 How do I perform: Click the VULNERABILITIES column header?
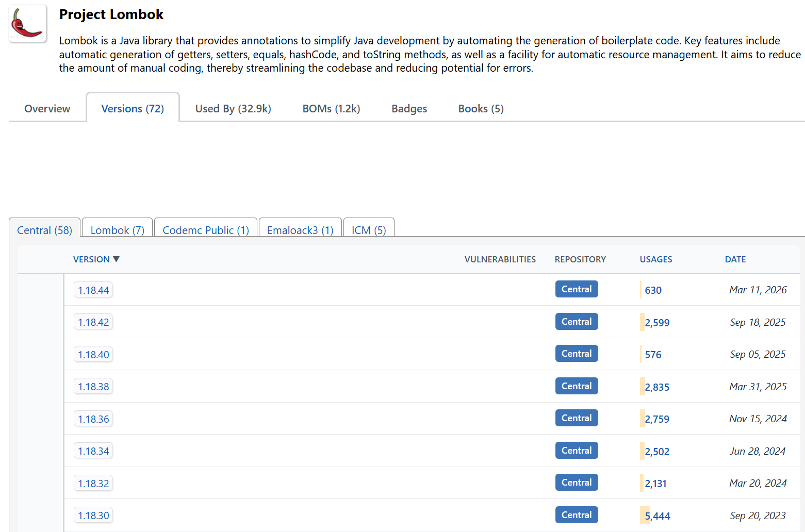[500, 259]
